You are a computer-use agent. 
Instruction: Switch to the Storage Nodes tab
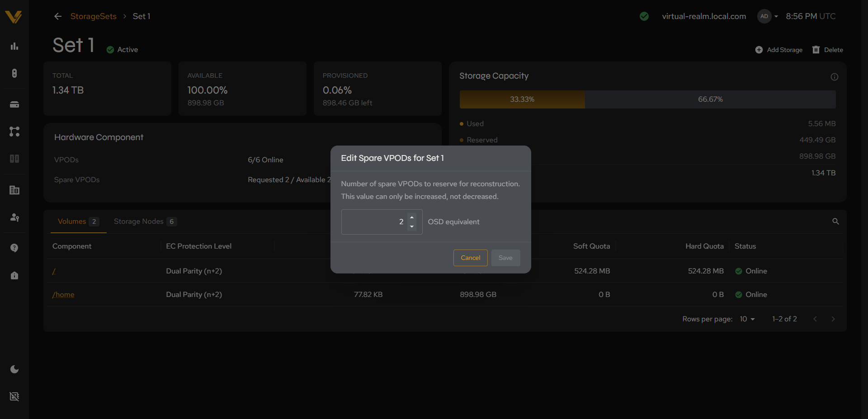pos(145,221)
